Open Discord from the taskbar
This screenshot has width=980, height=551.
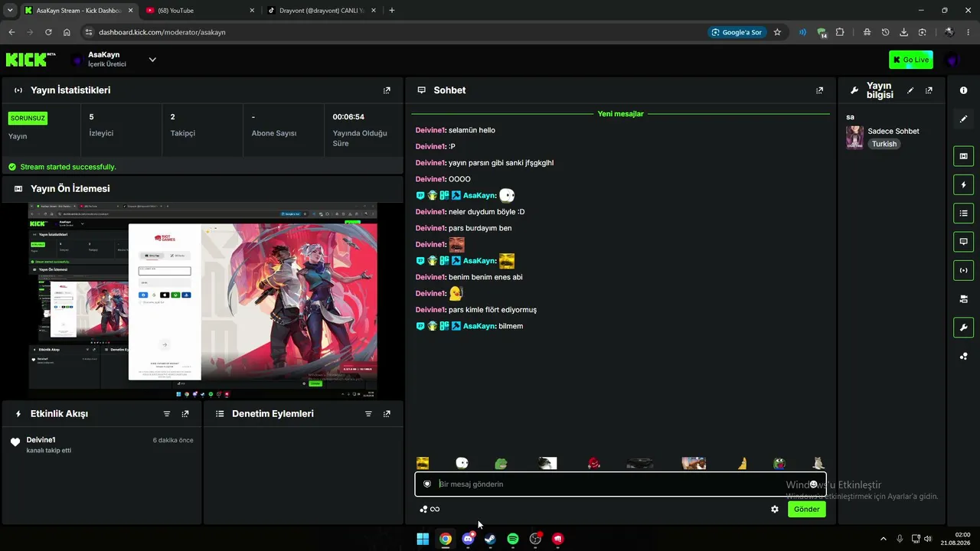[468, 539]
